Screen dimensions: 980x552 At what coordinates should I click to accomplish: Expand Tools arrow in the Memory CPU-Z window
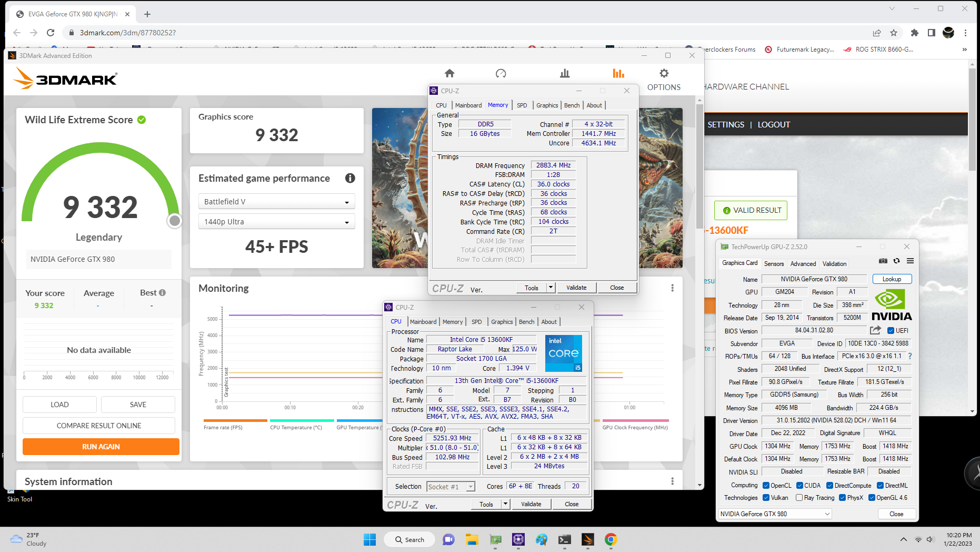pos(551,288)
